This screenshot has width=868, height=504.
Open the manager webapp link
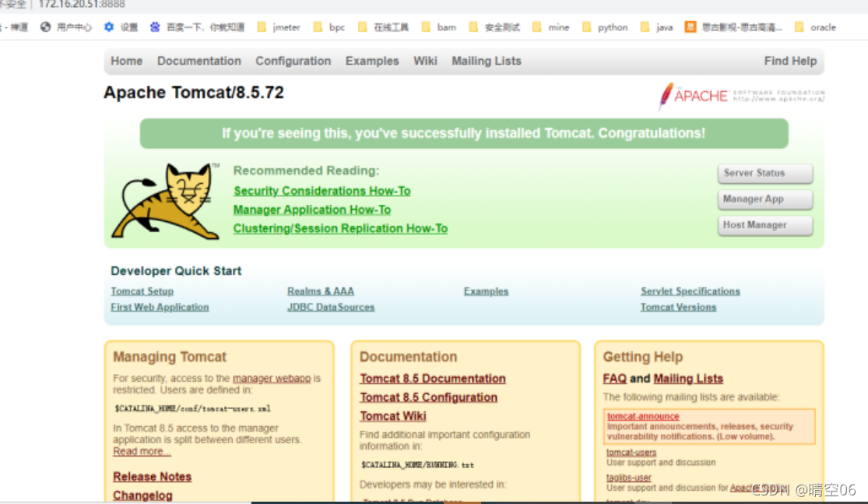pyautogui.click(x=272, y=379)
